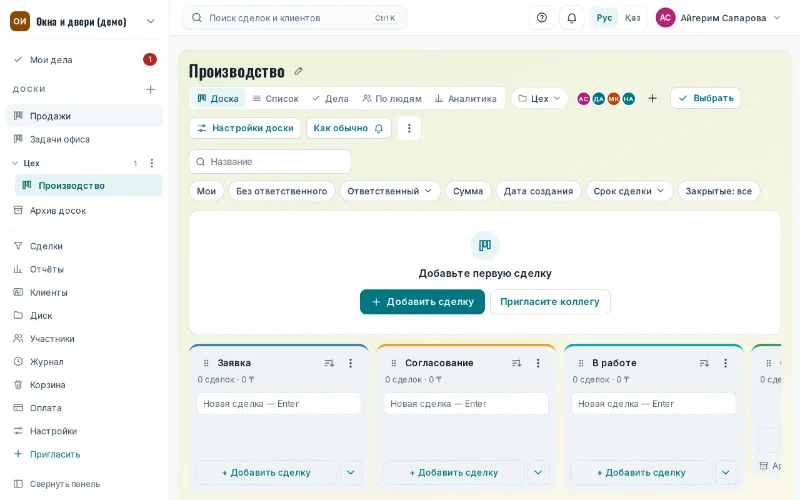Open the help question-mark icon
Viewport: 800px width, 500px height.
click(542, 18)
